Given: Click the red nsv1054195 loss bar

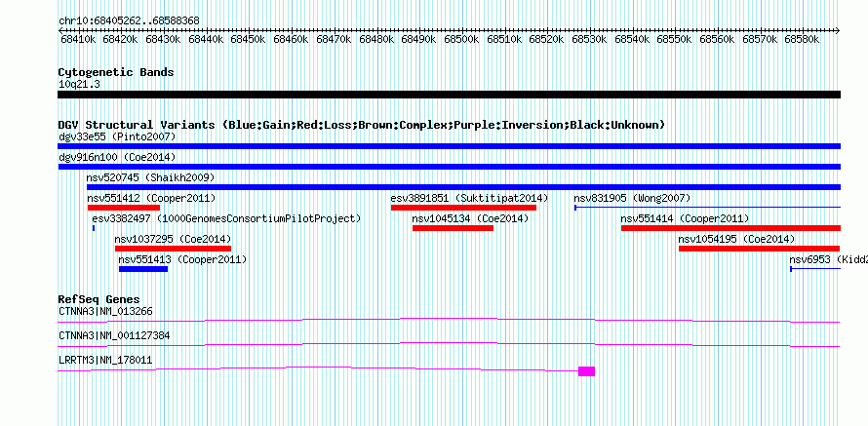Looking at the screenshot, I should pos(760,249).
